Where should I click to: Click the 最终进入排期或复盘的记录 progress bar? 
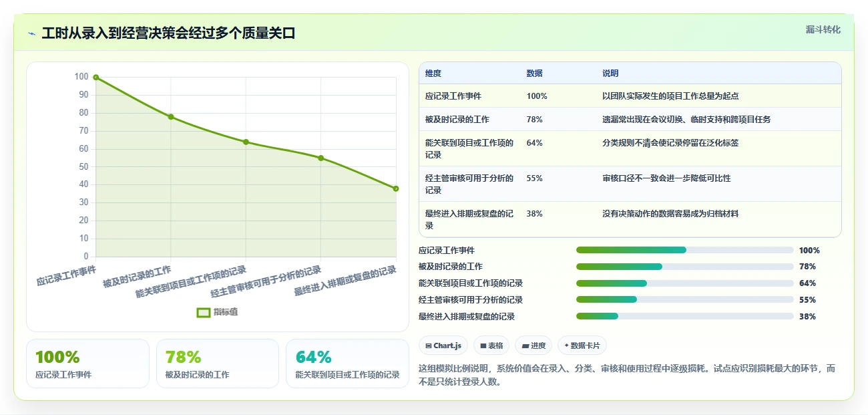(685, 317)
